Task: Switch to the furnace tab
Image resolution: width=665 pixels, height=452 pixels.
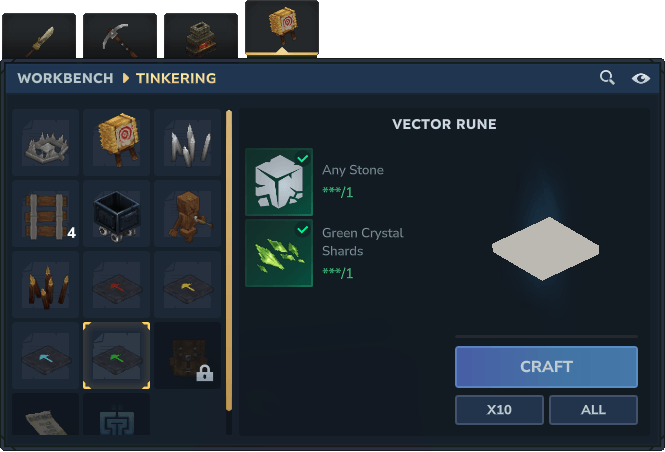Action: 201,36
